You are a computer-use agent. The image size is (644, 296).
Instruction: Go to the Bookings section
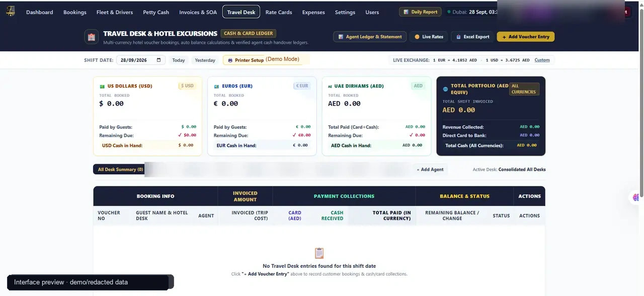coord(75,12)
